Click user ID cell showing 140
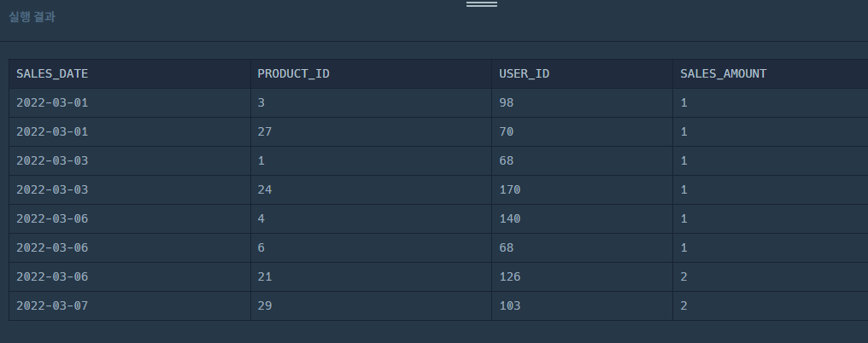This screenshot has width=868, height=343. (582, 218)
